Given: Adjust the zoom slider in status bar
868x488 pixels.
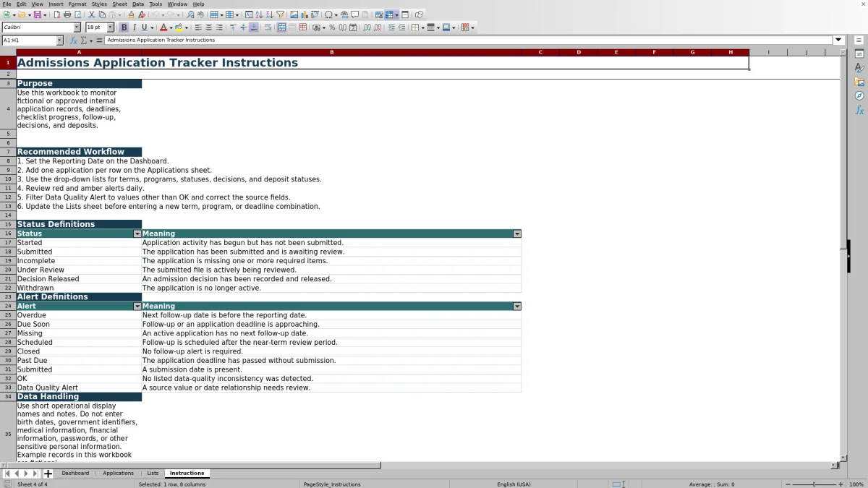Looking at the screenshot, I should (814, 484).
